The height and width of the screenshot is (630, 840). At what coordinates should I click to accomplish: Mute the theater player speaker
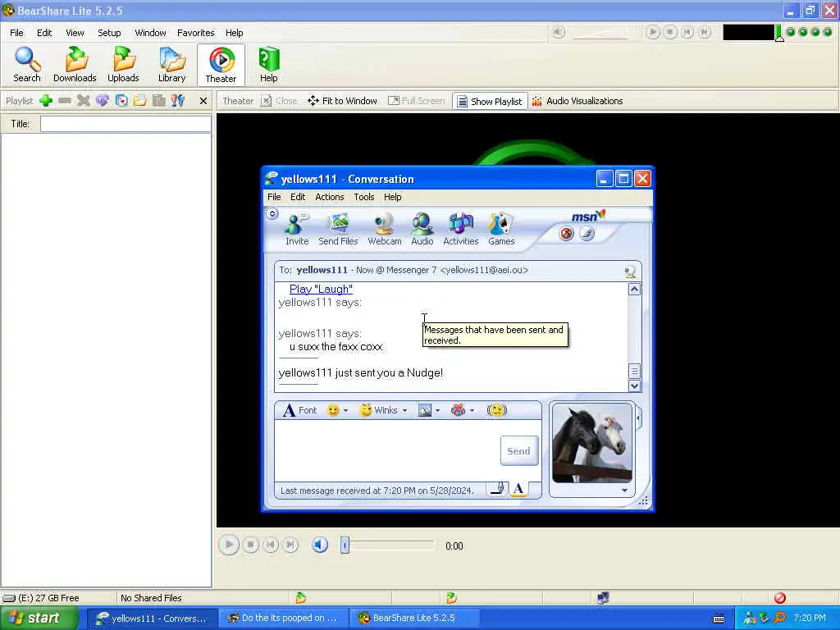pos(320,546)
